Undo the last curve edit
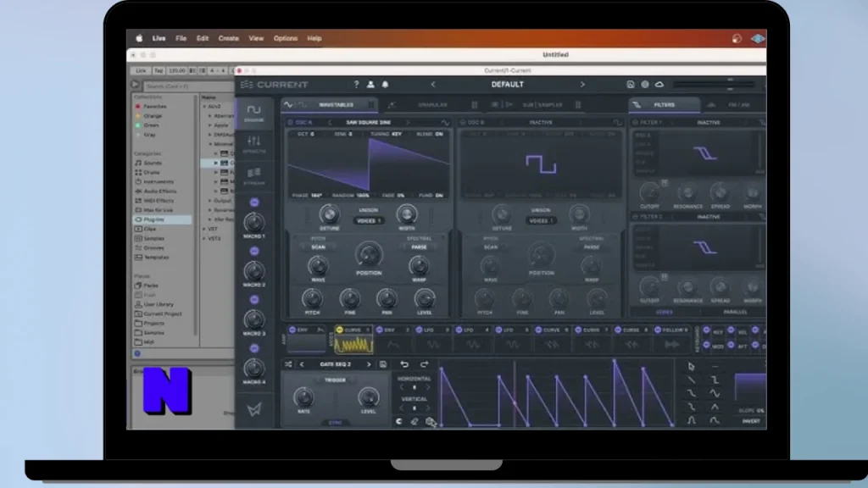 [x=404, y=364]
